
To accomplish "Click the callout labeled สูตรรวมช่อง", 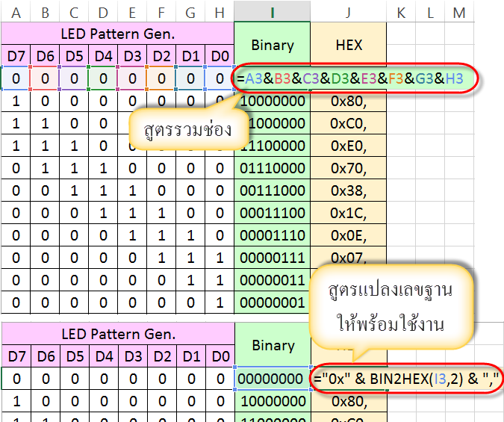I will point(187,129).
